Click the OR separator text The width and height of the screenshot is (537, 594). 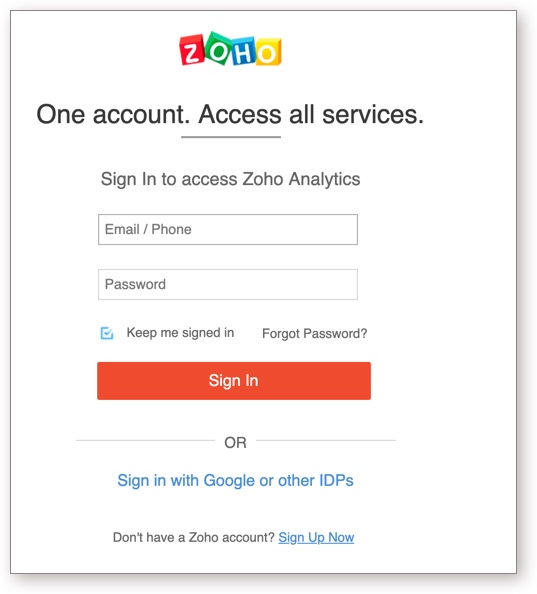(235, 442)
